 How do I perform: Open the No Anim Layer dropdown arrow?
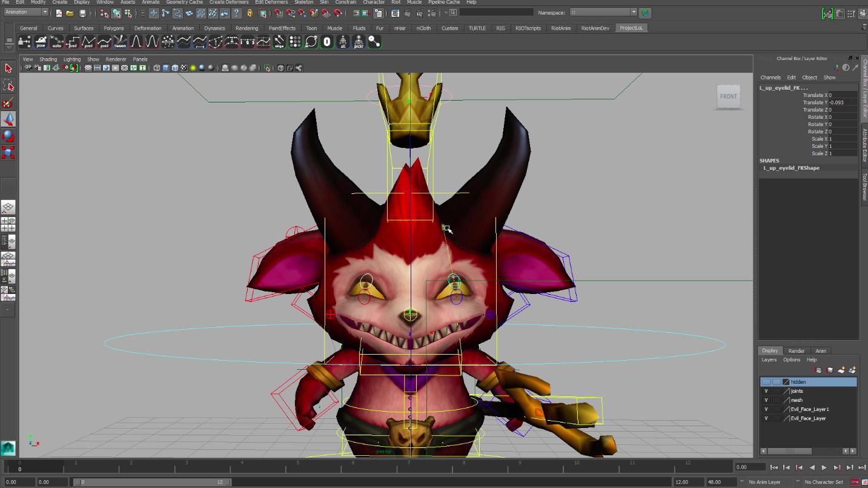click(x=742, y=482)
